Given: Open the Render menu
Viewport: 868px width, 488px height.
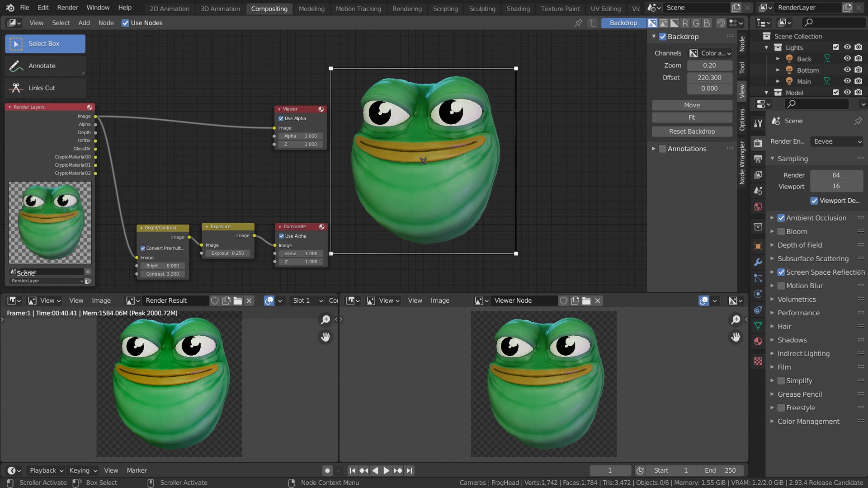Looking at the screenshot, I should [x=67, y=8].
